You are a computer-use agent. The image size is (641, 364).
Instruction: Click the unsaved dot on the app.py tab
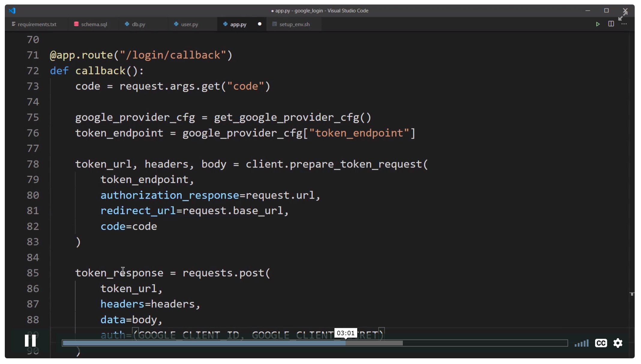click(259, 24)
